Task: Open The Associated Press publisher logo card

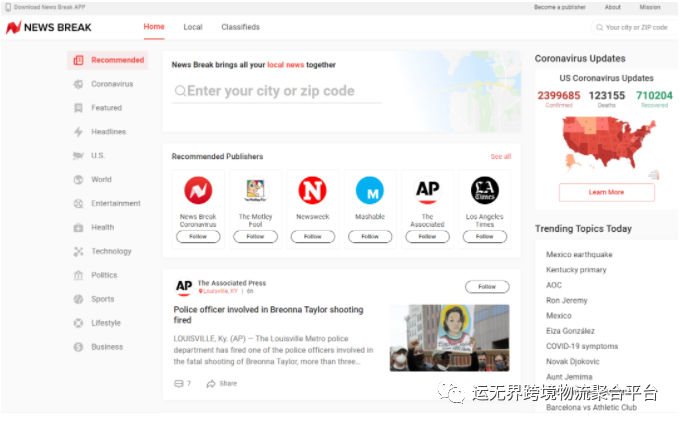Action: click(x=428, y=190)
